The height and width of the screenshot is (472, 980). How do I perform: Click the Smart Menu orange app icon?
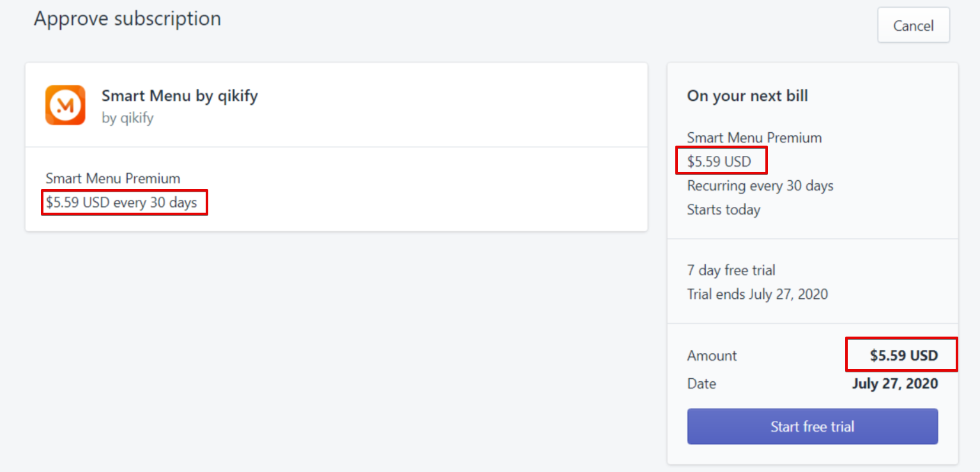[65, 105]
